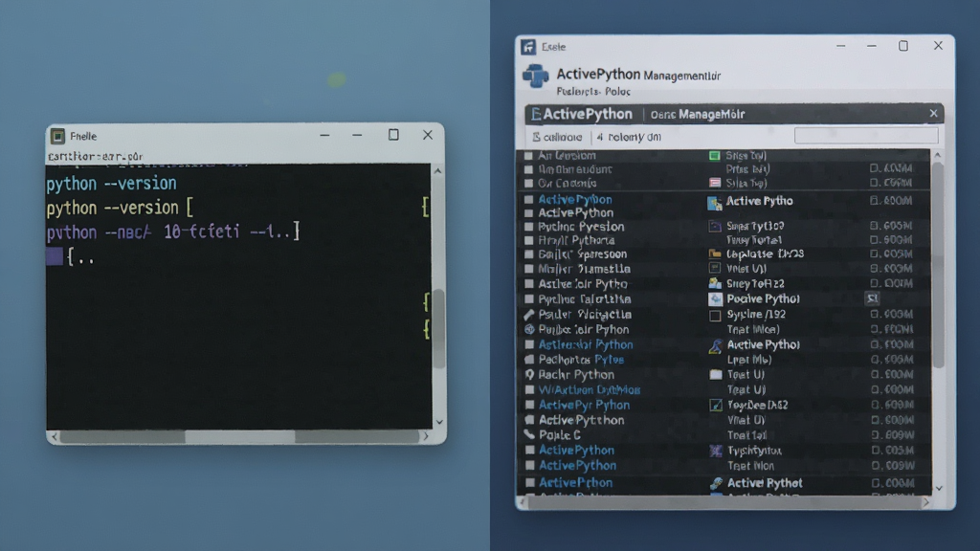Switch to the 'Oanc ManageMolr' tab
The width and height of the screenshot is (980, 551).
698,115
